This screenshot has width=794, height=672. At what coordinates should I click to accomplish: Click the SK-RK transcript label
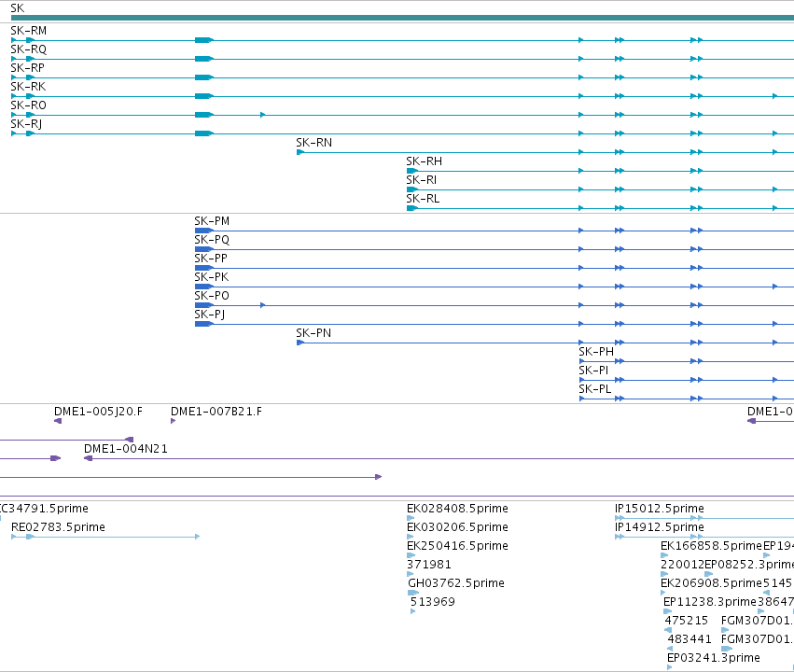pyautogui.click(x=28, y=87)
